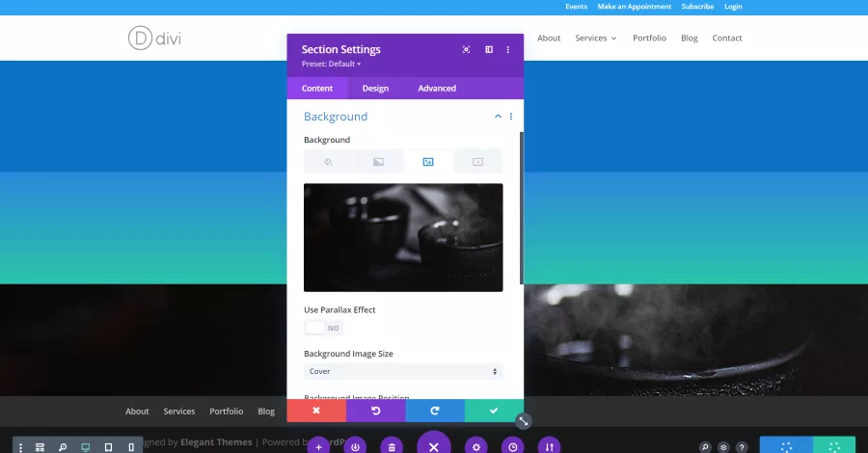This screenshot has height=453, width=868.
Task: Switch to wireframe view icon
Action: pyautogui.click(x=40, y=447)
